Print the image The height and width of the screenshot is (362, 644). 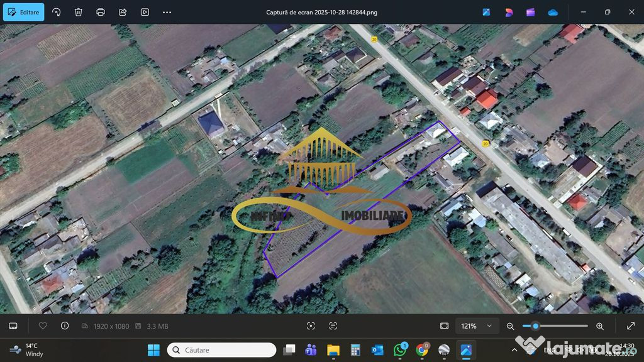click(101, 12)
